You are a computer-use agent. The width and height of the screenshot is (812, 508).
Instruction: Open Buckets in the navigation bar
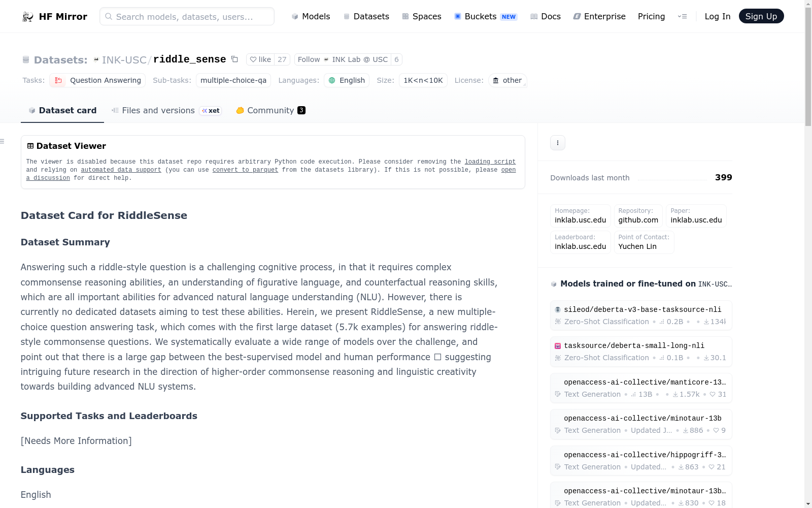(x=486, y=16)
